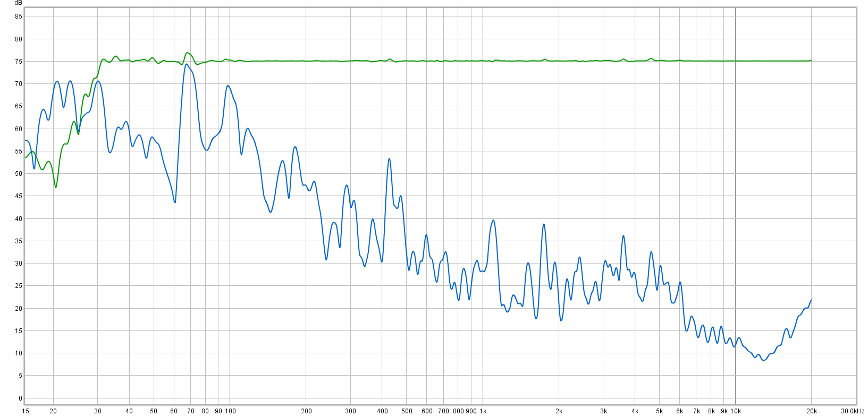868x416 pixels.
Task: Select the 8k frequency axis label
Action: pyautogui.click(x=711, y=411)
